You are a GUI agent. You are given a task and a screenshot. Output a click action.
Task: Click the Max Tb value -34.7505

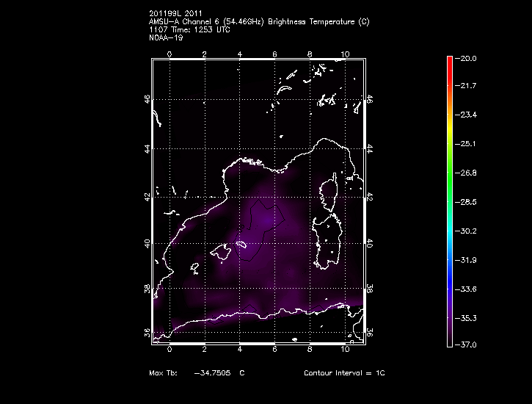(x=209, y=373)
